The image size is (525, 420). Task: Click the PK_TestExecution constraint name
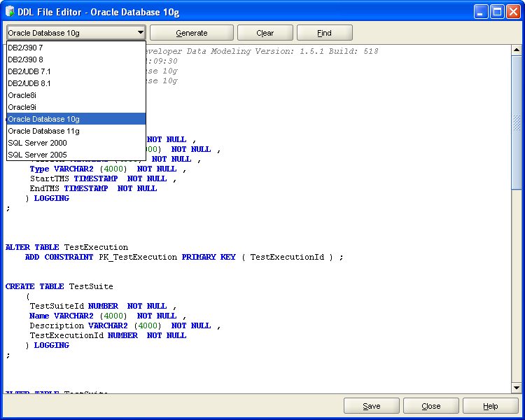pos(138,257)
